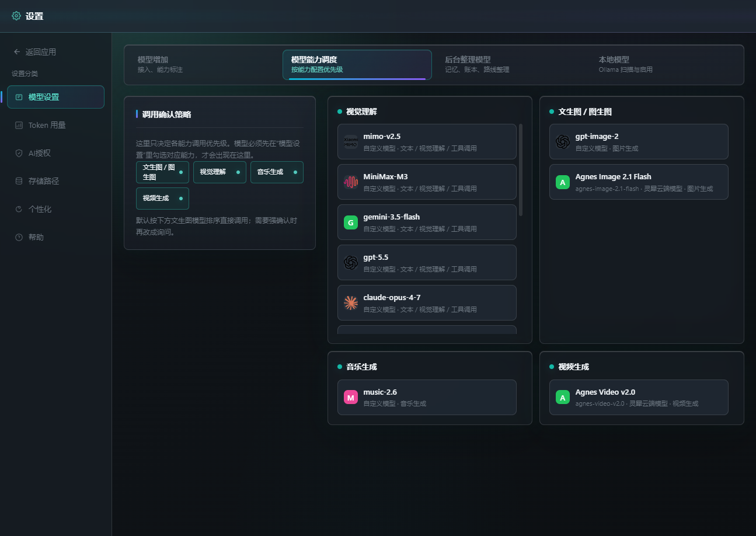Image resolution: width=756 pixels, height=536 pixels.
Task: Click the back arrow icon beside 返回应用
Action: point(17,52)
